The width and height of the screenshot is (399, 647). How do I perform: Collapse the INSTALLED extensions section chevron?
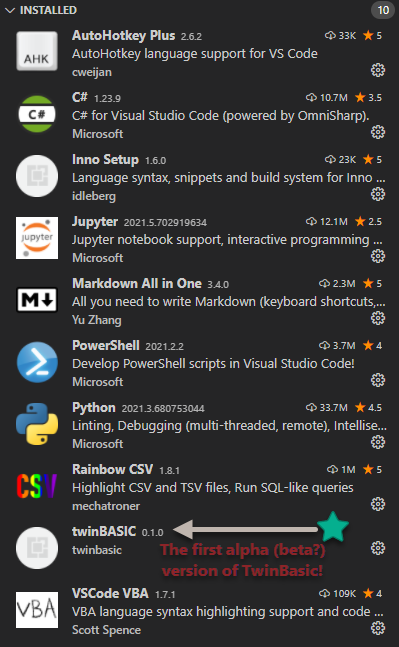[x=10, y=10]
